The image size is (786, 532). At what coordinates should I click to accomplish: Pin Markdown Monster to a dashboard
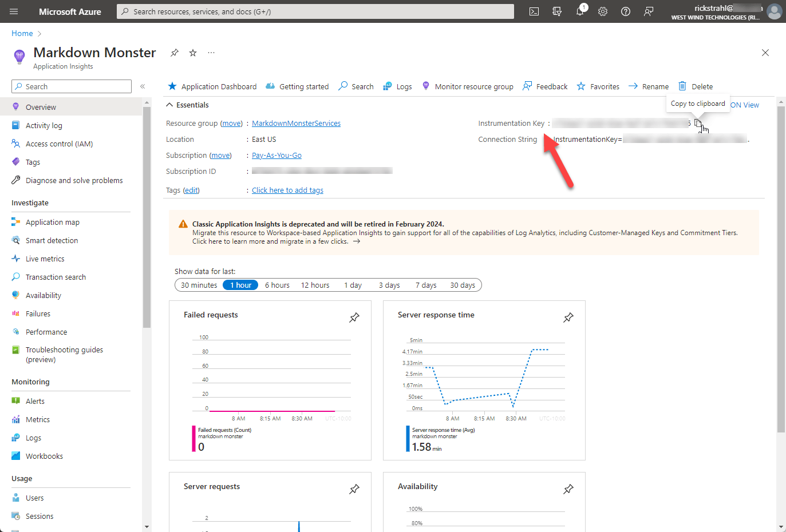click(174, 52)
